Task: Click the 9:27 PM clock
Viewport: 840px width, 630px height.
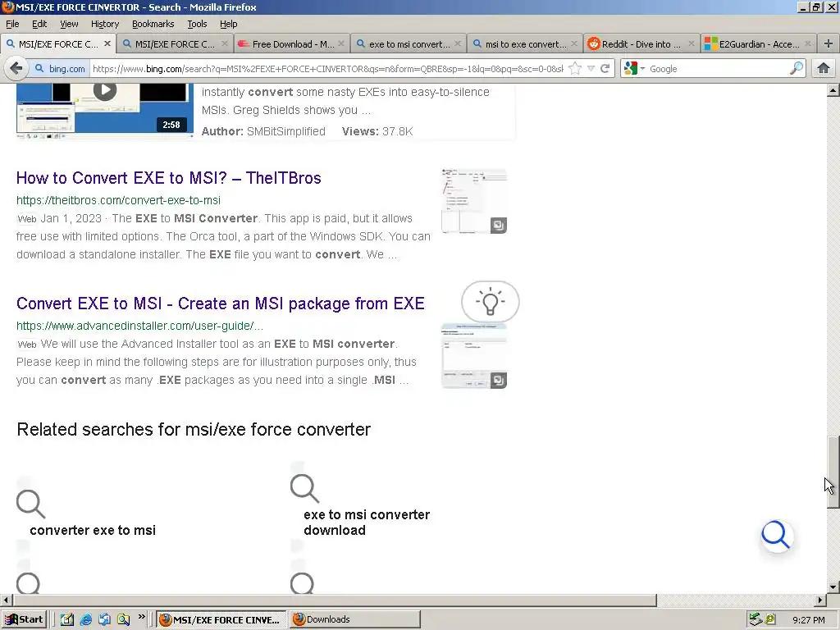Action: pos(809,620)
